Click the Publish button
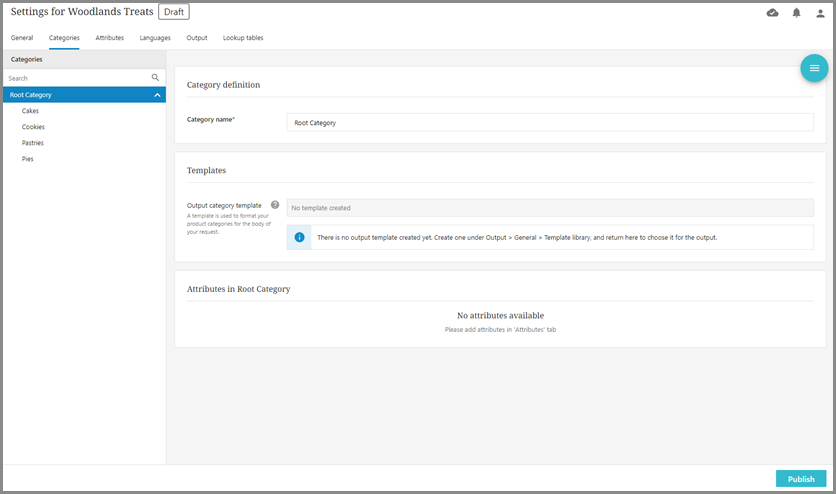The height and width of the screenshot is (494, 836). 801,479
